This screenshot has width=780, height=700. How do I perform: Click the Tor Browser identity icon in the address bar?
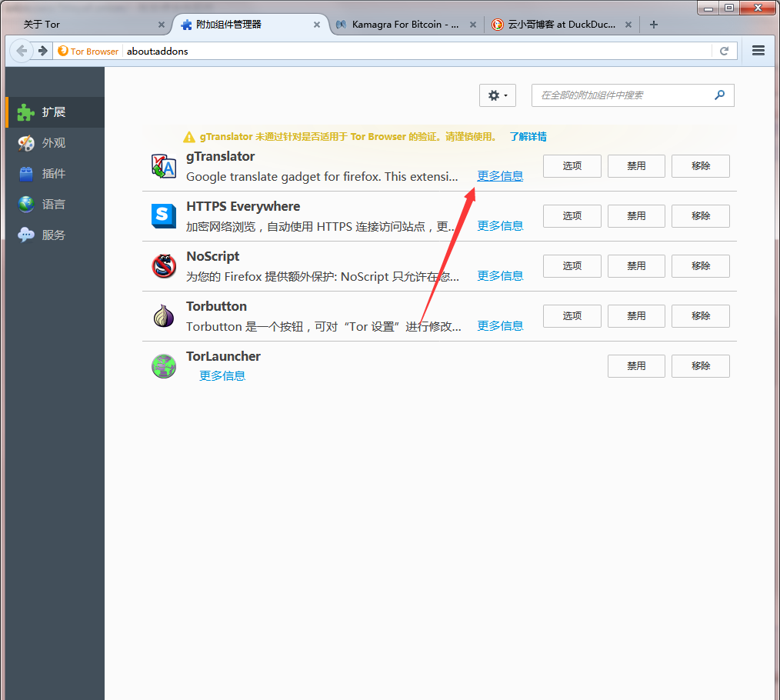[62, 51]
